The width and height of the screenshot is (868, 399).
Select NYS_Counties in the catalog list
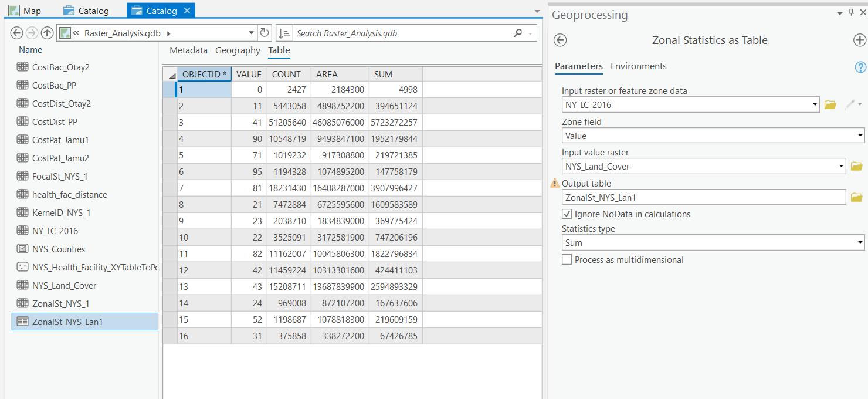coord(59,249)
